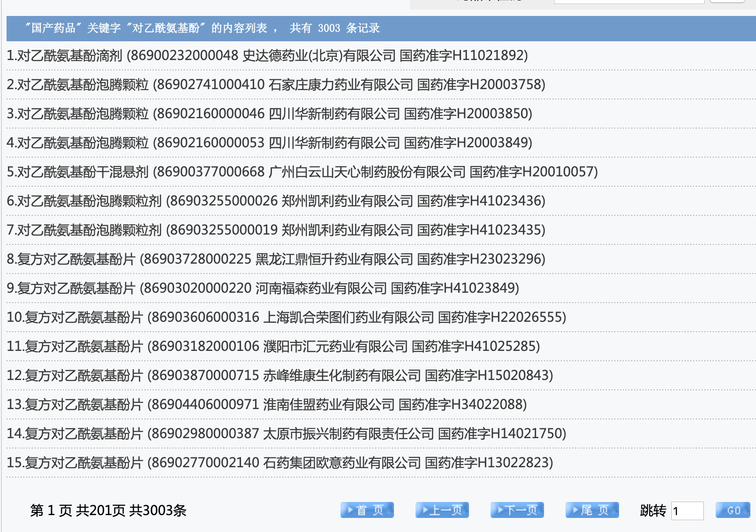Click the 下一页 next page button

click(517, 510)
